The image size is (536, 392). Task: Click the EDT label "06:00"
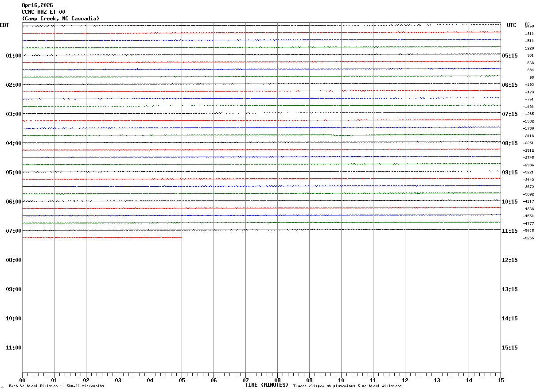(x=14, y=202)
